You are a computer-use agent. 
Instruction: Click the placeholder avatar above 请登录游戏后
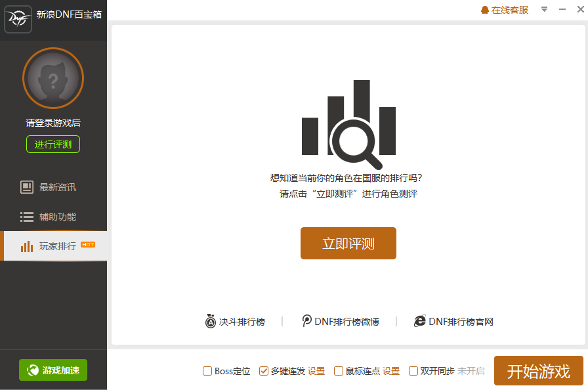tap(53, 77)
